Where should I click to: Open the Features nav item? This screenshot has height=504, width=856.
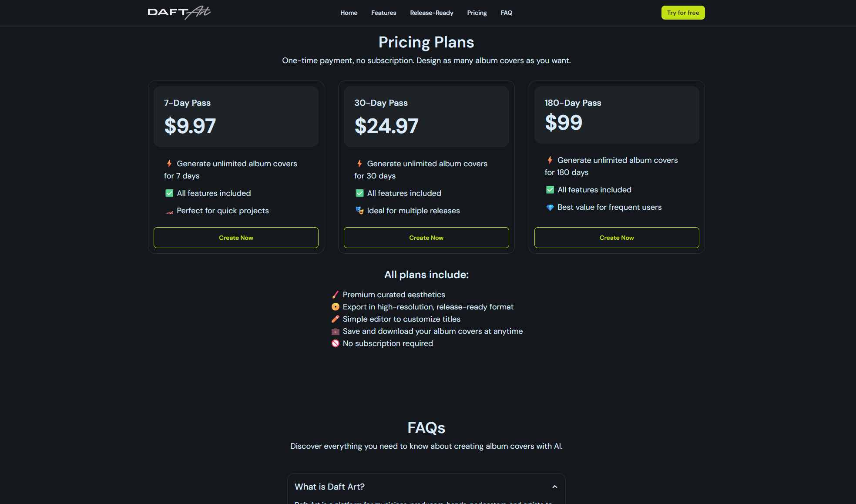[383, 13]
